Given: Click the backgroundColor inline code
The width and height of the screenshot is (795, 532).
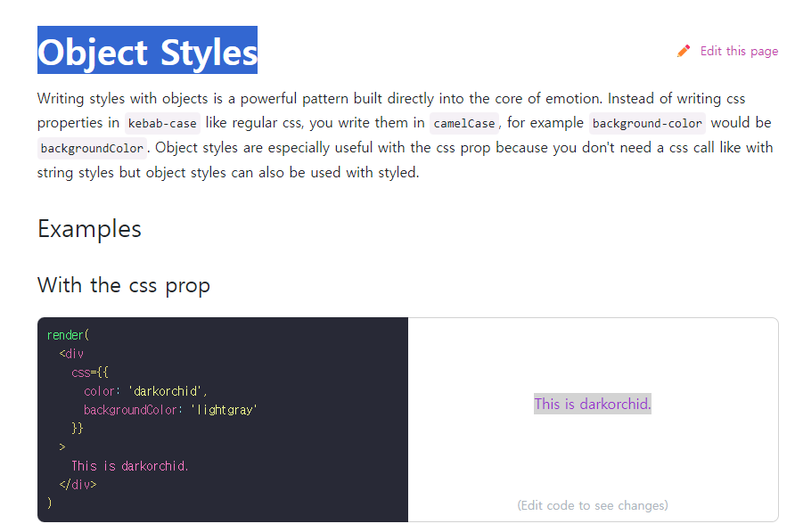Looking at the screenshot, I should 93,148.
